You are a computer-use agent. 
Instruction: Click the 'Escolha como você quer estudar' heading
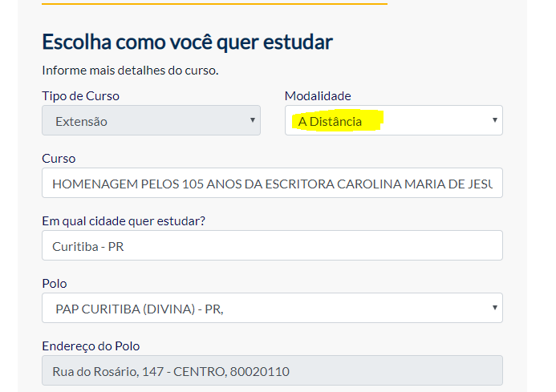click(187, 42)
